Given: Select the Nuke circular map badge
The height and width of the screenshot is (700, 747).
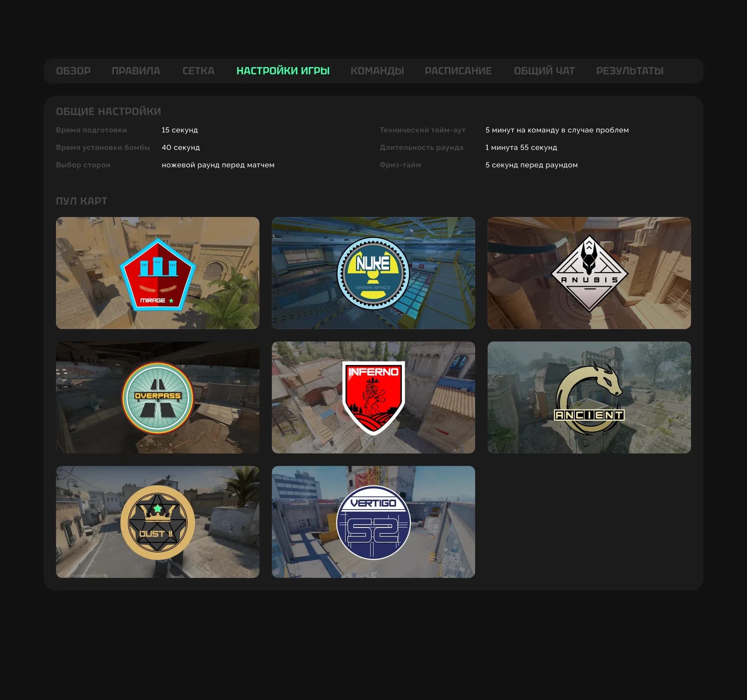Looking at the screenshot, I should 373,273.
